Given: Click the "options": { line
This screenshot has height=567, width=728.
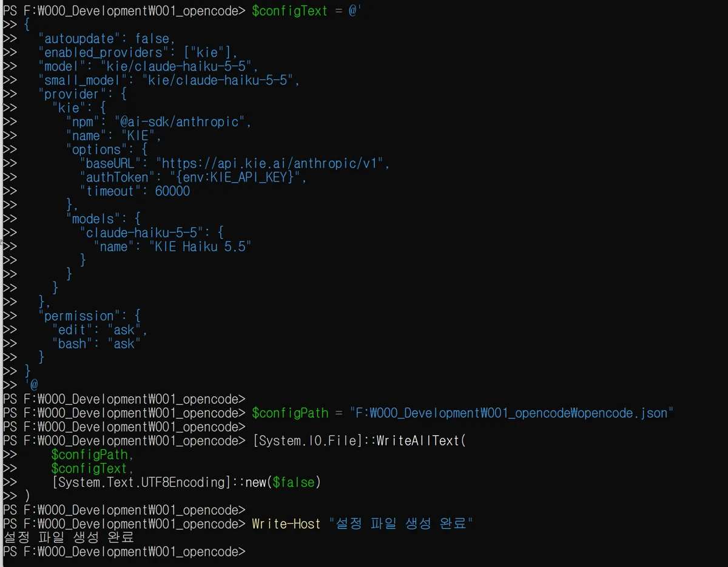Looking at the screenshot, I should coord(107,149).
